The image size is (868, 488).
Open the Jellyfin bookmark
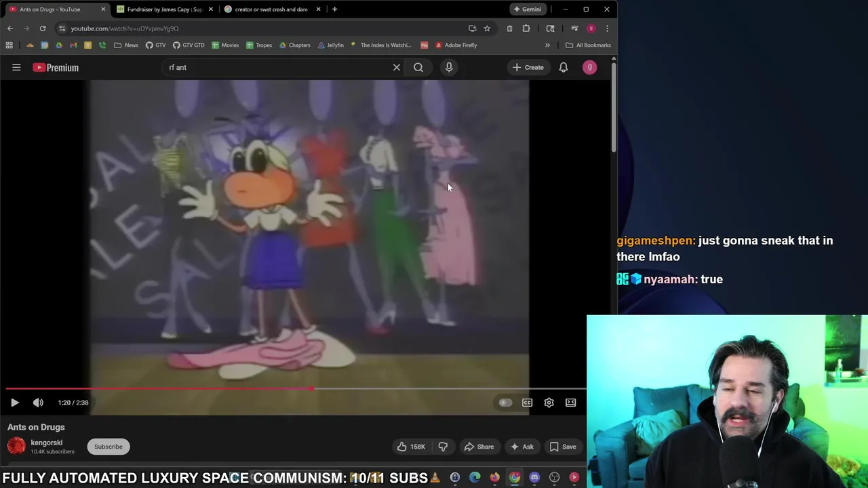[330, 45]
